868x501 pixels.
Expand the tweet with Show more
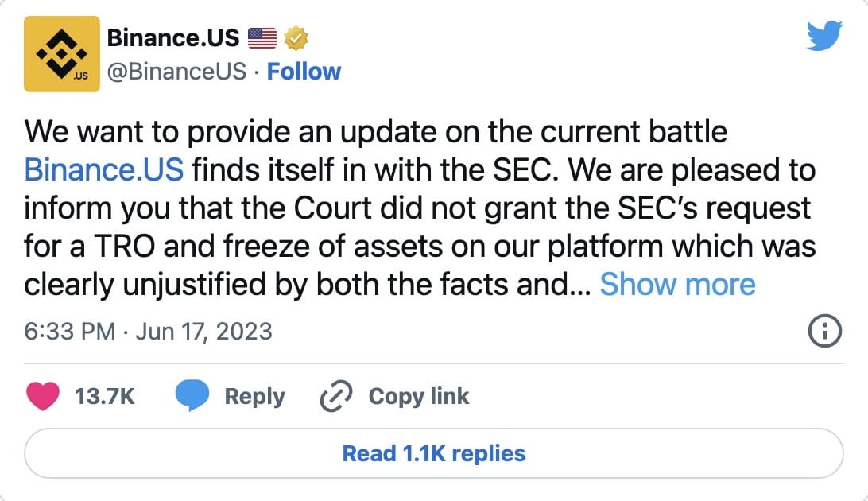[680, 283]
